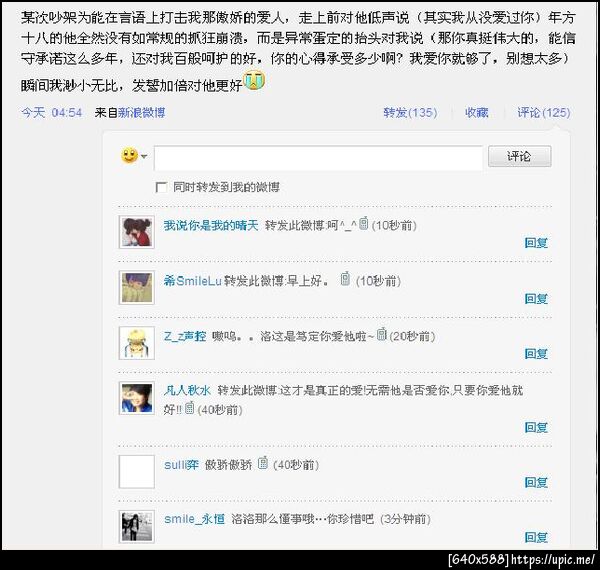Open 我说你是我的晴天 avatar thumbnail
The image size is (600, 570).
click(137, 232)
